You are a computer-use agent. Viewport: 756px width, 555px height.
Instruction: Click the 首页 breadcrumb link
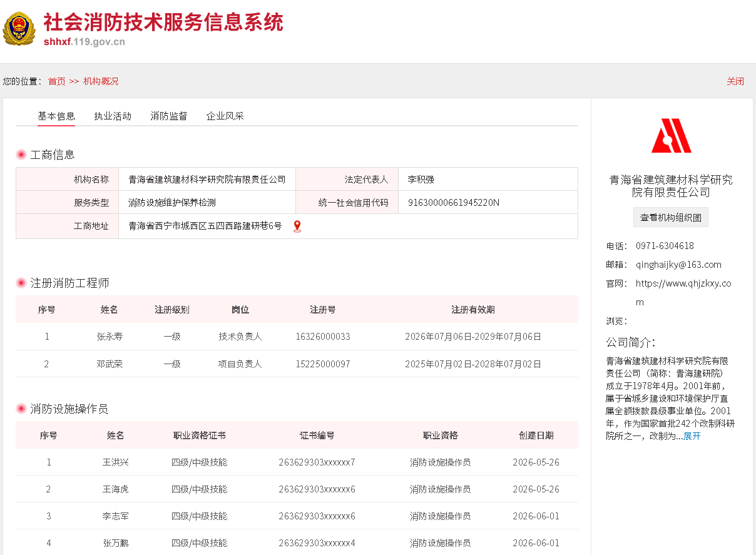[57, 81]
